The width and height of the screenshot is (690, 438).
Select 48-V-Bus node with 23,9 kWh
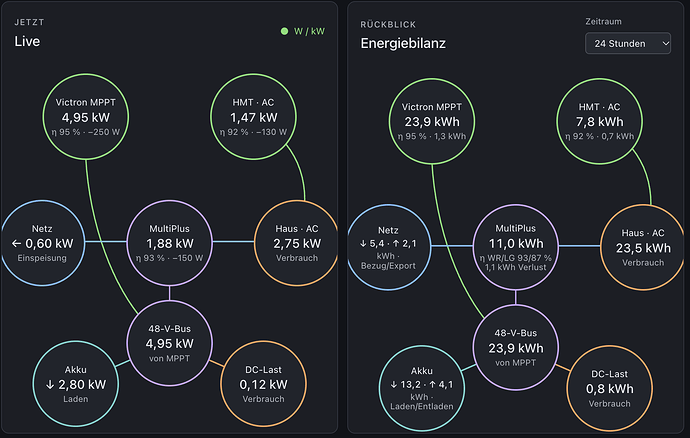tap(516, 348)
